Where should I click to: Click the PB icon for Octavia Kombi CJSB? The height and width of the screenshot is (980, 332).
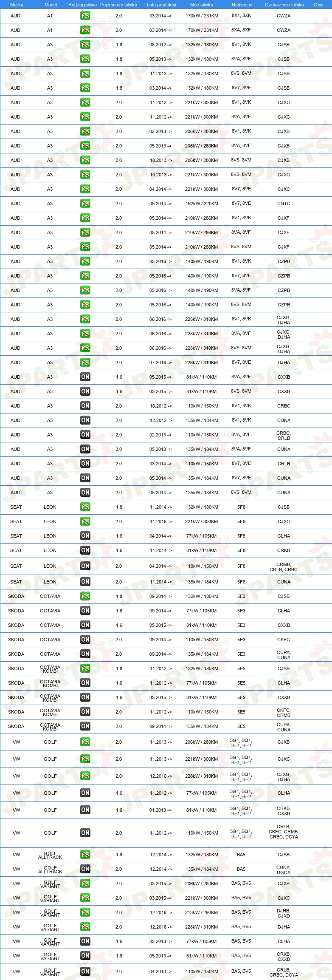[85, 668]
